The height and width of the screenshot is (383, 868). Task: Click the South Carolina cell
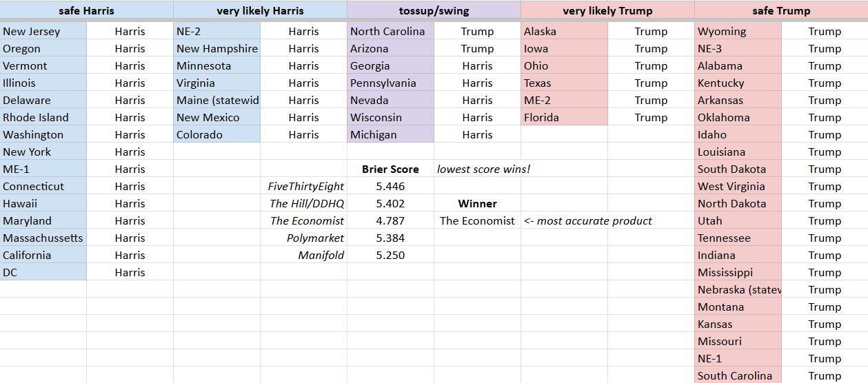[x=738, y=375]
